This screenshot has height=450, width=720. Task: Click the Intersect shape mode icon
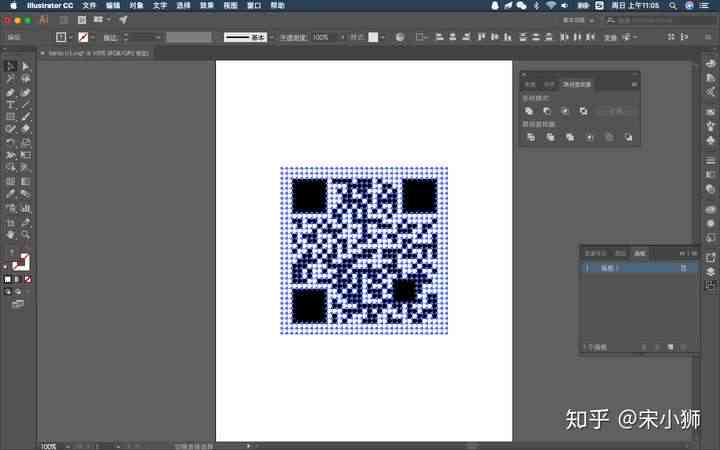pyautogui.click(x=565, y=111)
